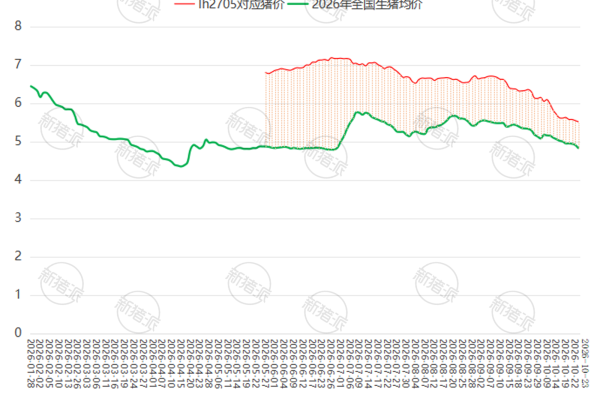Screen dimensions: 600x400
Task: Click the red line's peak above 7
Action: (x=332, y=58)
